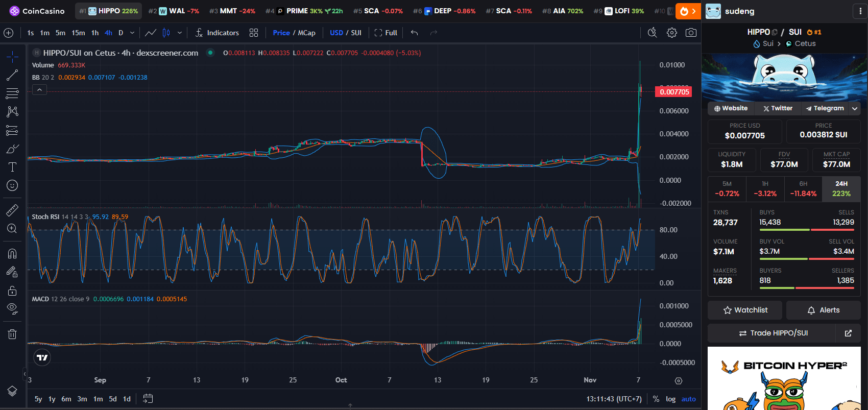Open go-to-date calendar icon
The image size is (868, 410).
148,399
